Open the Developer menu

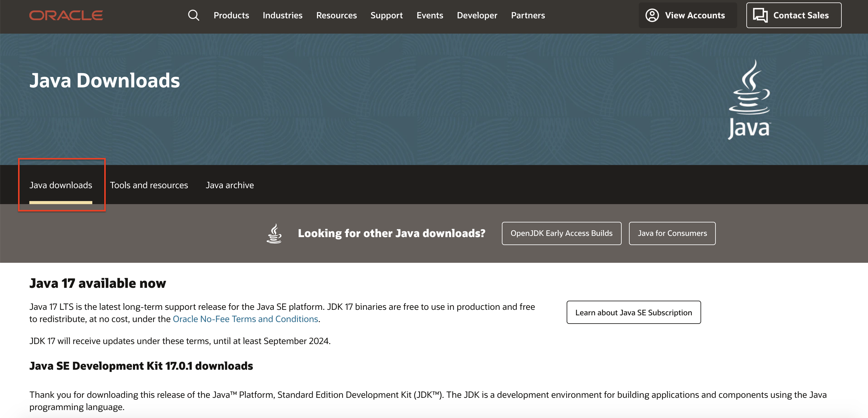click(476, 16)
